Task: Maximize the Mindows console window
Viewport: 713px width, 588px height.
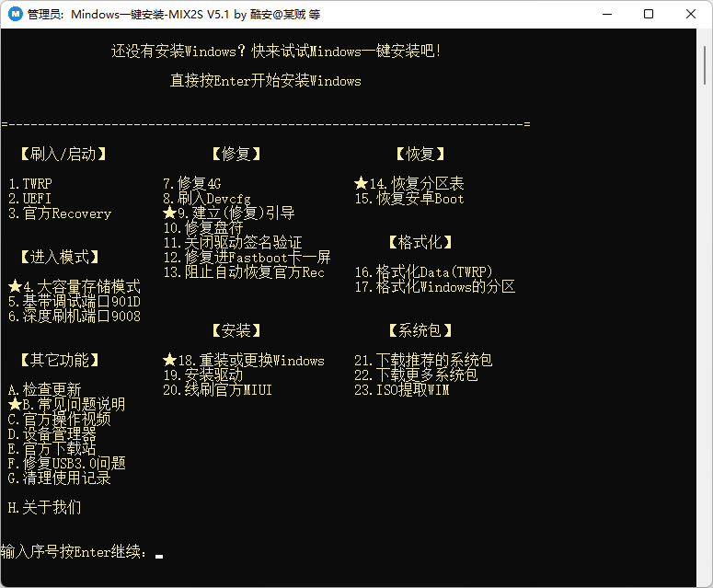Action: (649, 14)
